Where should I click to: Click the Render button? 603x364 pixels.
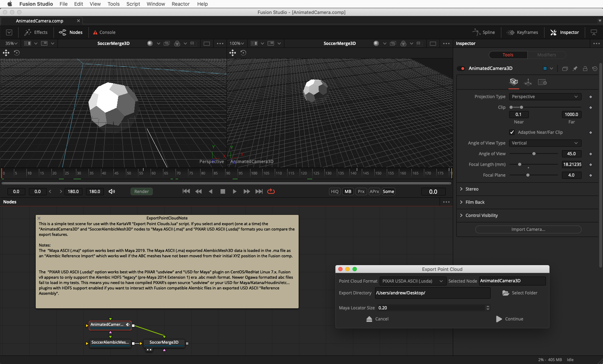[142, 192]
